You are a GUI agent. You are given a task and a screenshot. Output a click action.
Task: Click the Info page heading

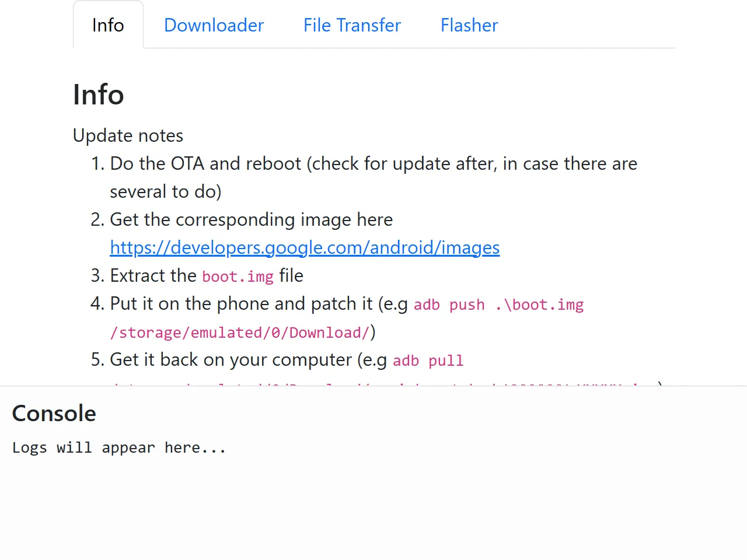98,94
